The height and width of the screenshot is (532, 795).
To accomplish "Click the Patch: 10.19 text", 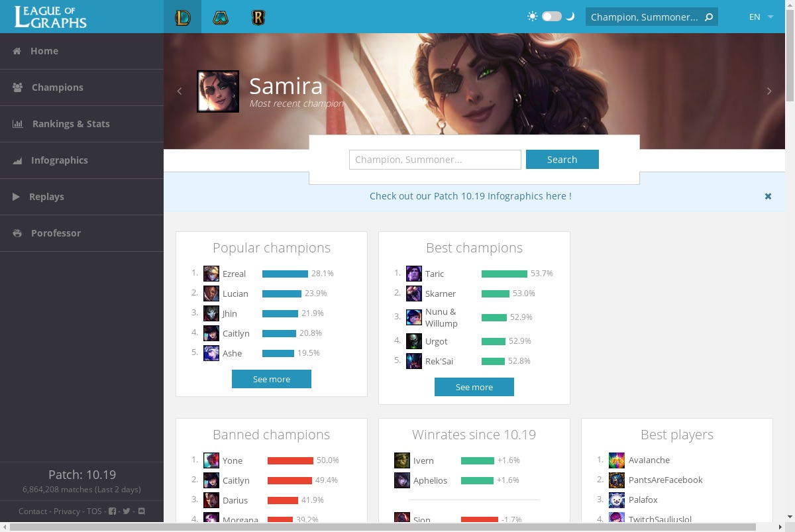I will 82,474.
